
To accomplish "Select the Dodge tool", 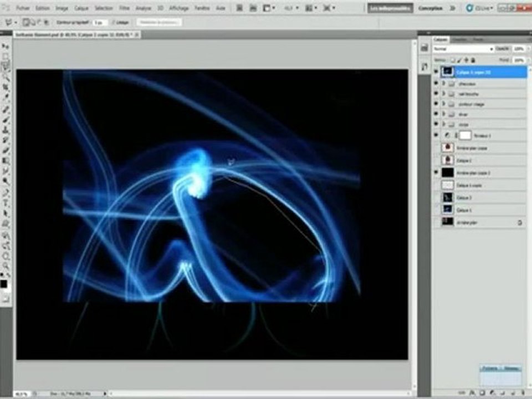I will point(6,181).
